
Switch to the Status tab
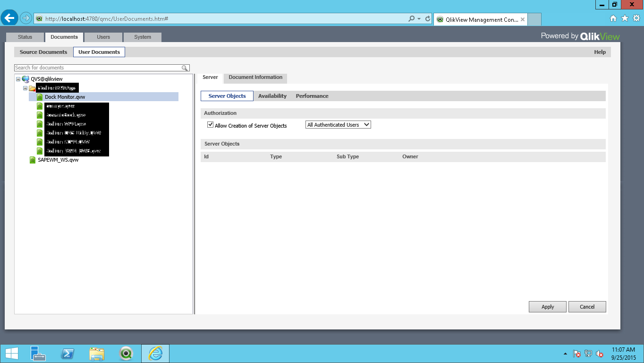(25, 37)
